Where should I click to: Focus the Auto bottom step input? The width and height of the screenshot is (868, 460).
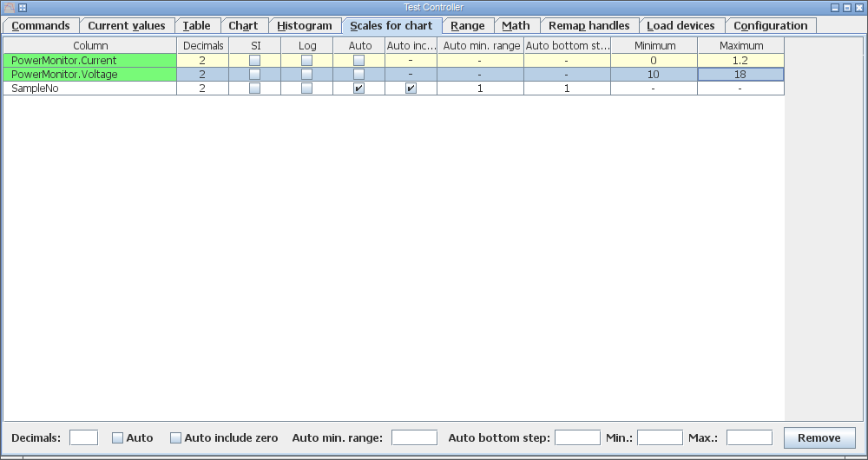click(577, 437)
